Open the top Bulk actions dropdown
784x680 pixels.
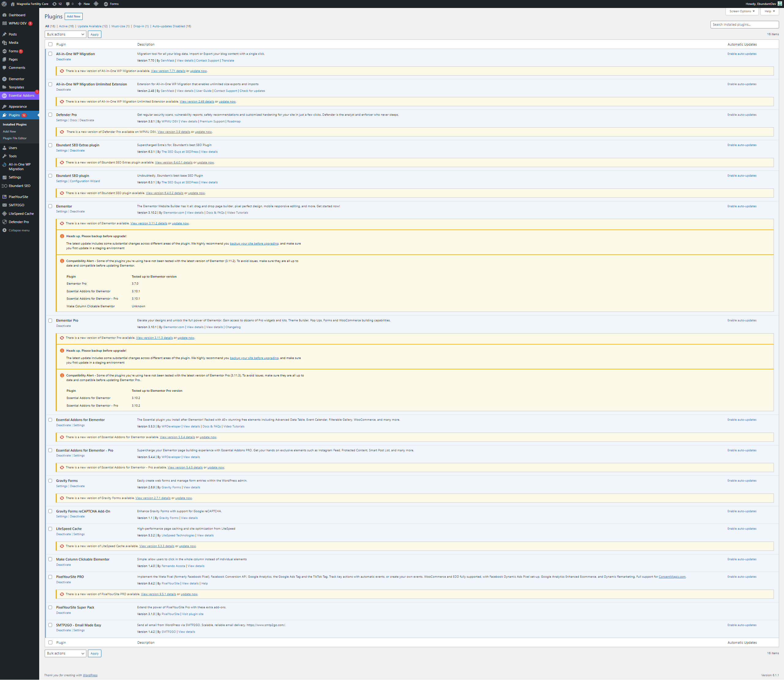[65, 35]
